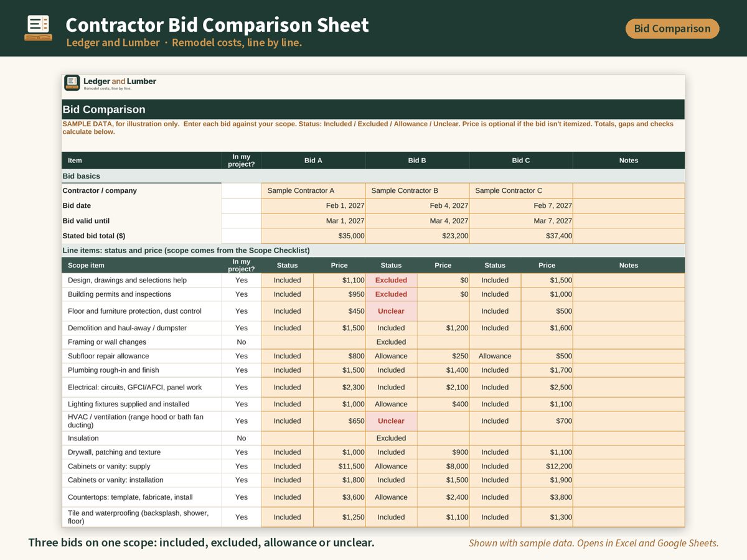747x560 pixels.
Task: Select the 'Design, drawings and selections help' row
Action: (373, 280)
